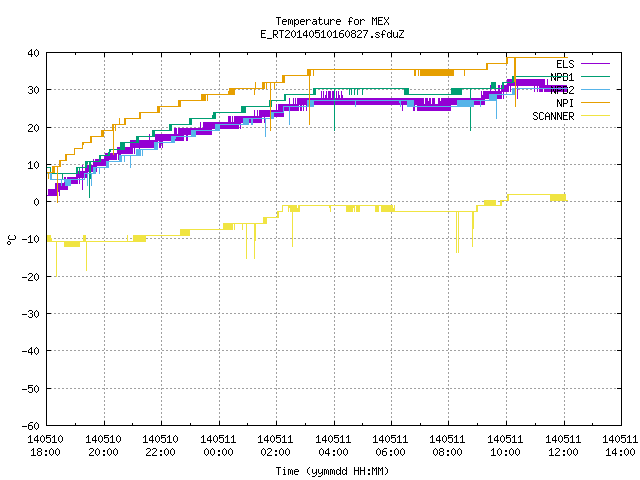
Task: Click the x-axis title "Time (yymmdd HH:MM)"
Action: (332, 471)
